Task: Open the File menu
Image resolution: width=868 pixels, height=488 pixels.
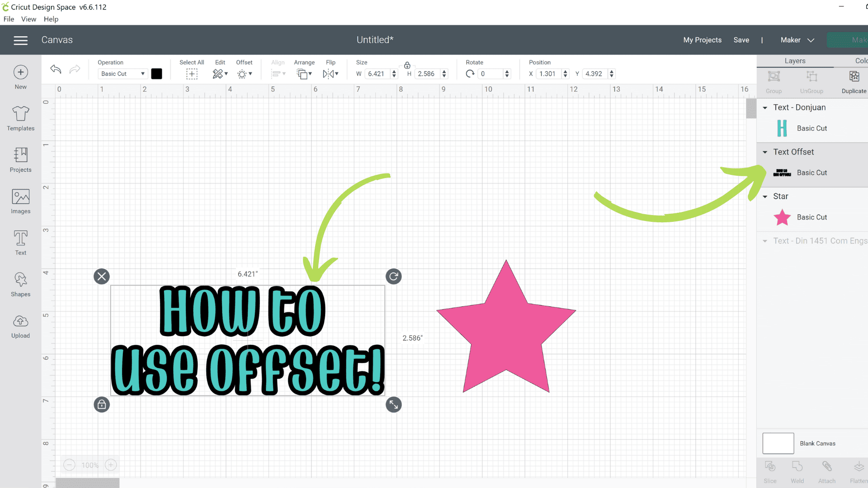Action: pyautogui.click(x=9, y=19)
